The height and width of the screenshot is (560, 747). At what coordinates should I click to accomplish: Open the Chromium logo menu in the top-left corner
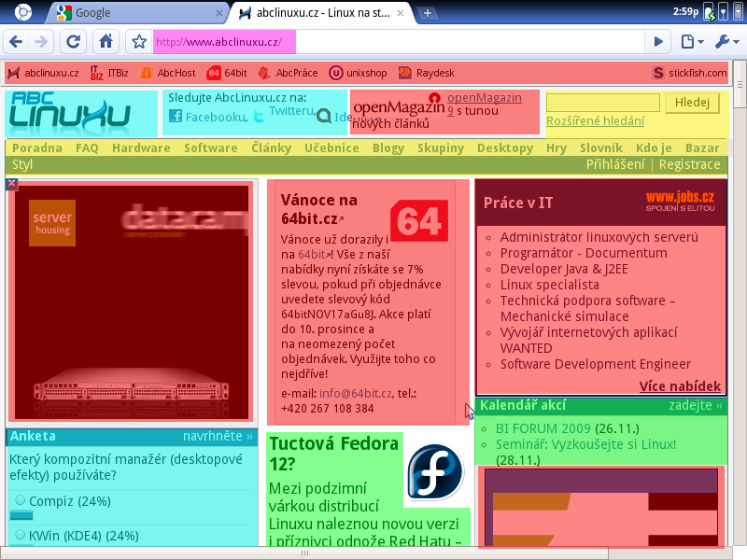pyautogui.click(x=21, y=12)
